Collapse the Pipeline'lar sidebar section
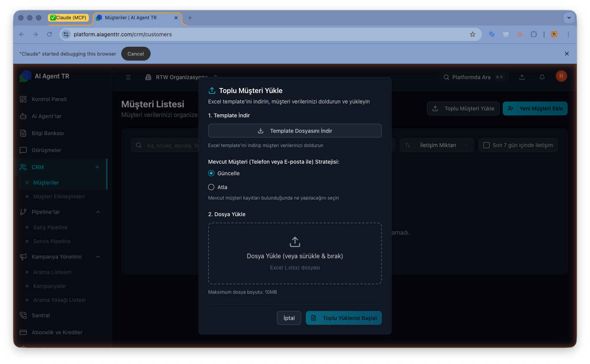The image size is (590, 364). 98,212
